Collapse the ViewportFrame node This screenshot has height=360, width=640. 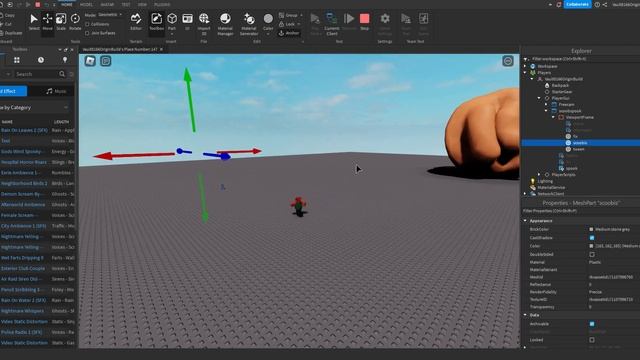coord(553,117)
